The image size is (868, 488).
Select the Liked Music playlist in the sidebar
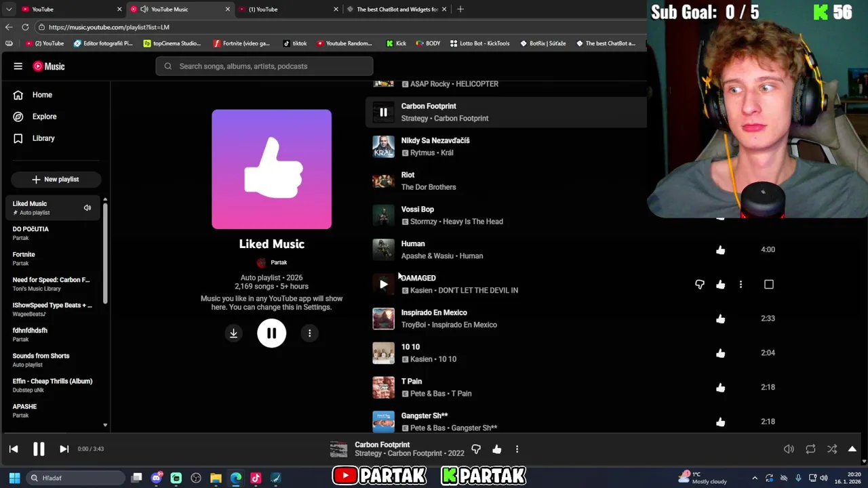(x=53, y=208)
